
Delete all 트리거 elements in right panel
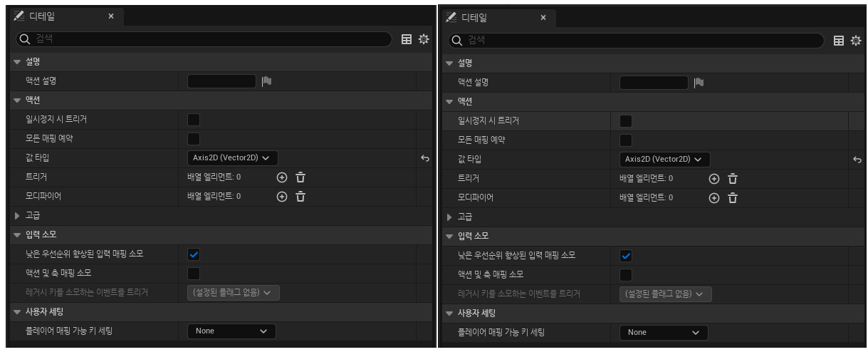(x=733, y=178)
